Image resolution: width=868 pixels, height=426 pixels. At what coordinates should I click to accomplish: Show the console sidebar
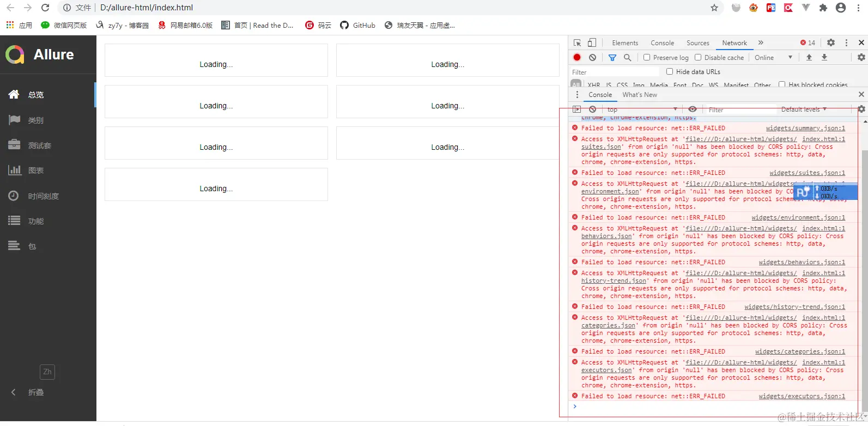(x=577, y=109)
